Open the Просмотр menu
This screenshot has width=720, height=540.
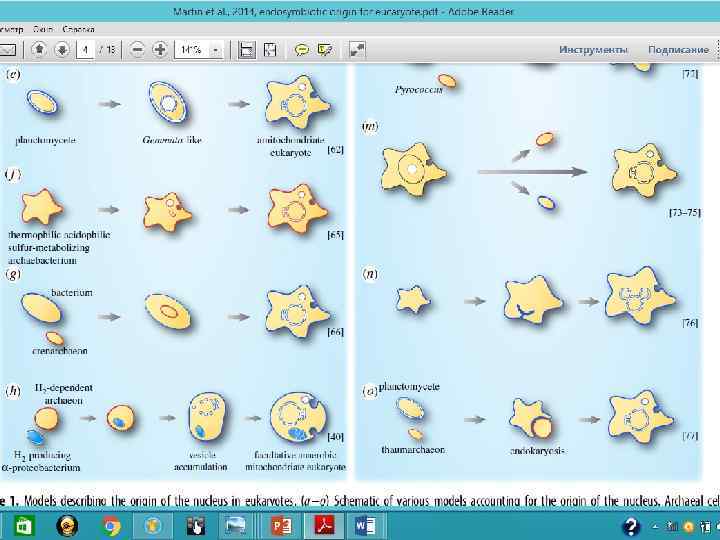(11, 29)
